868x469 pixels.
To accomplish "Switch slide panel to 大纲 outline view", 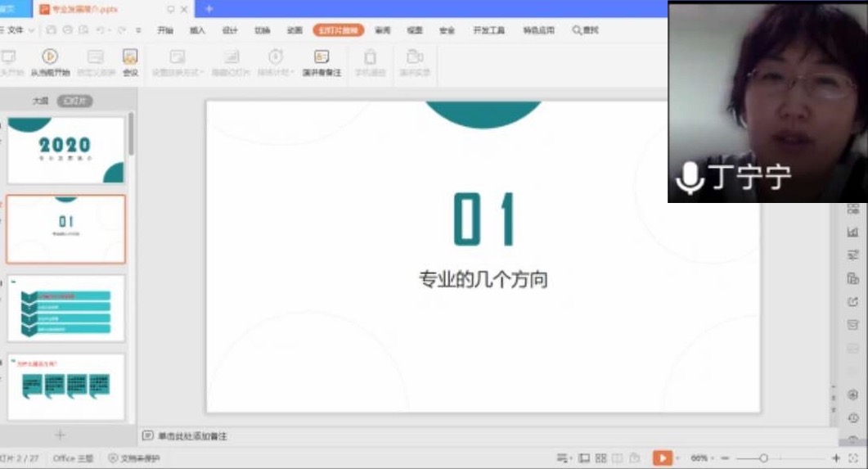I will point(40,101).
